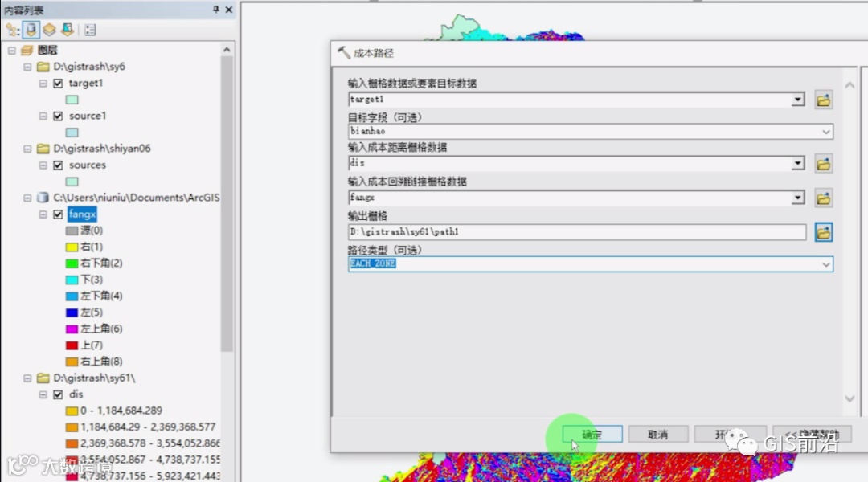Browse for output raster location
This screenshot has width=868, height=482.
point(823,232)
